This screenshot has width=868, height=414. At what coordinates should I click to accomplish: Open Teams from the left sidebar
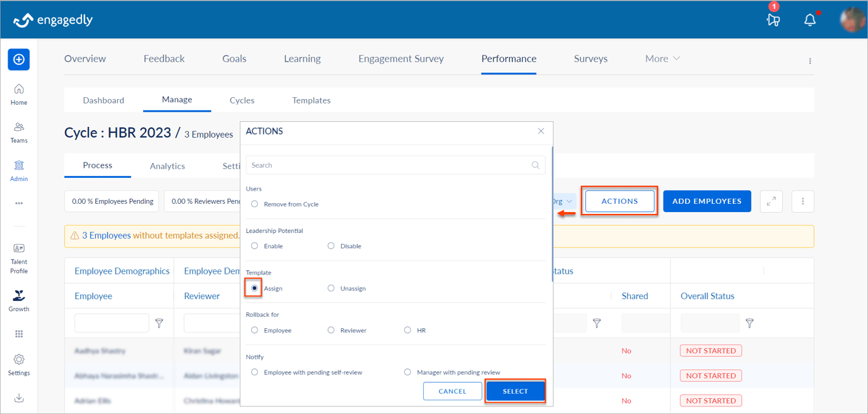18,131
